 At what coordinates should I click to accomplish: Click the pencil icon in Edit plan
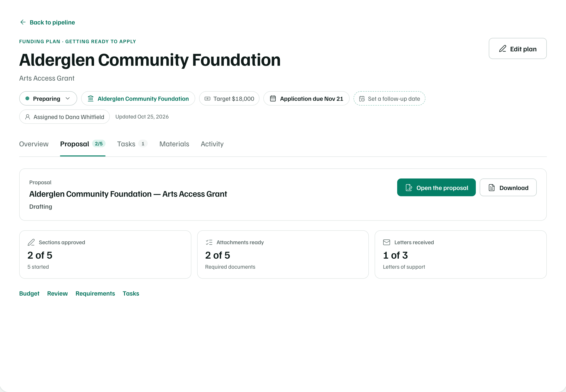tap(503, 49)
